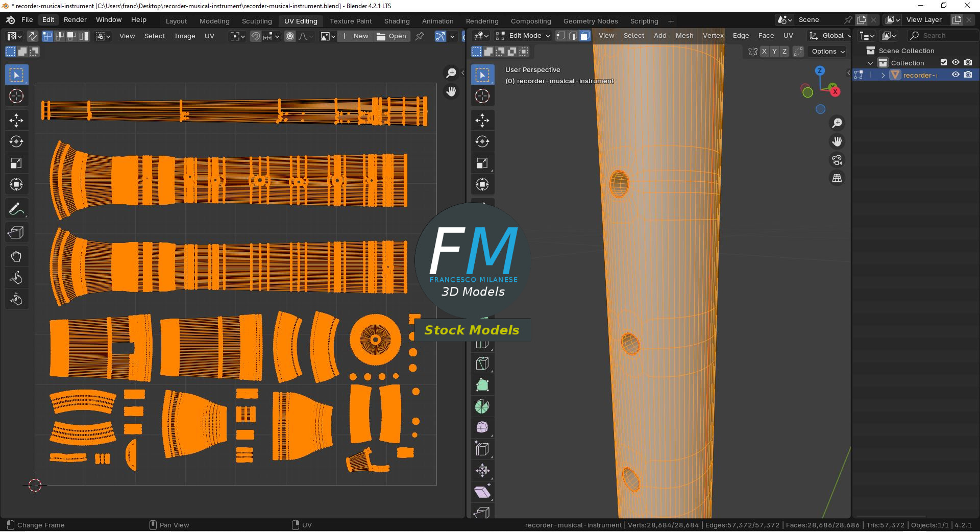This screenshot has height=532, width=980.
Task: Hide recorder object in viewport via eye icon
Action: 955,75
